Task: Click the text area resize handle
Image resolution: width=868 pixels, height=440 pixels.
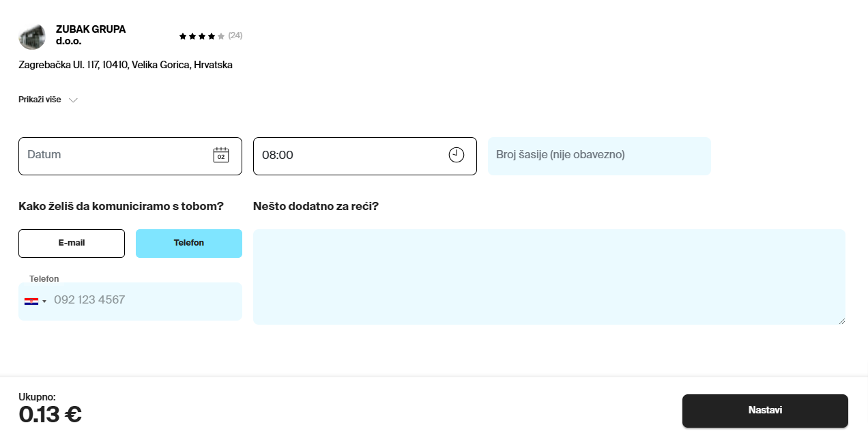Action: pyautogui.click(x=841, y=321)
